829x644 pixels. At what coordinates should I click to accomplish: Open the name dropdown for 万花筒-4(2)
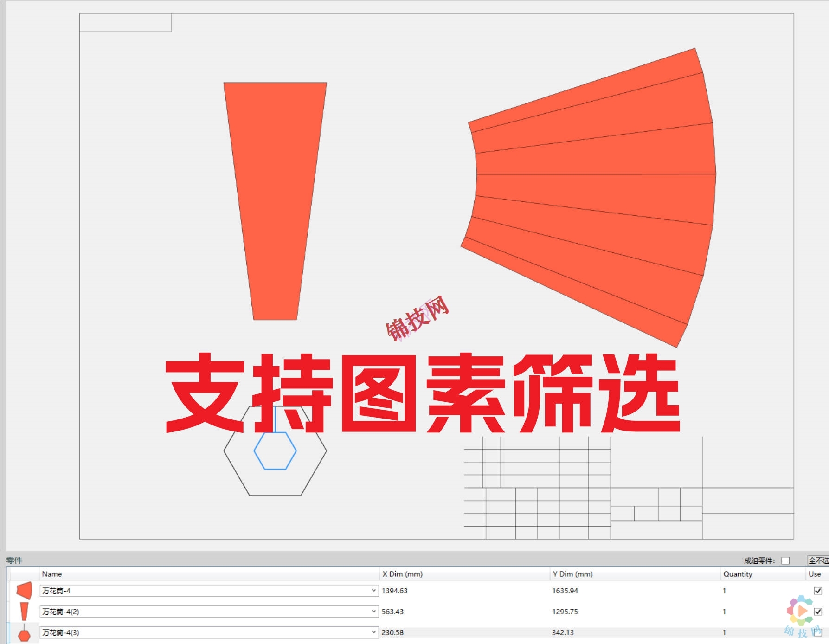point(374,612)
